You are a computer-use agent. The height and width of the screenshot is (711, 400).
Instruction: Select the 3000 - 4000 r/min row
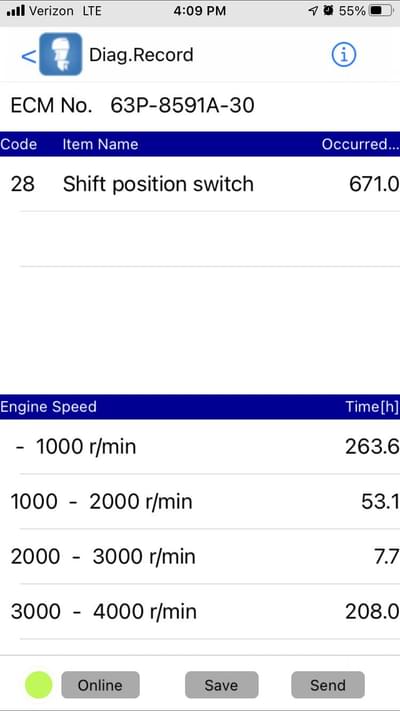(x=200, y=612)
